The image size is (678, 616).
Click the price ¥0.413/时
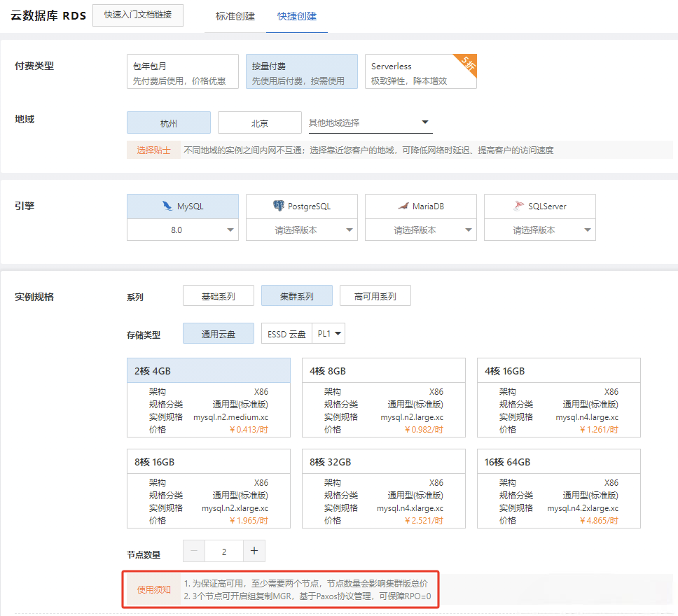249,429
